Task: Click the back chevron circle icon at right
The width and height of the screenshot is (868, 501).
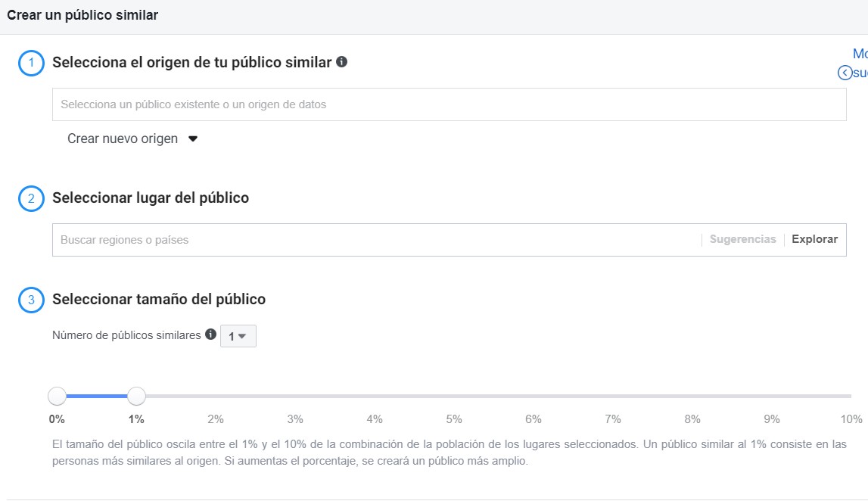Action: point(845,73)
